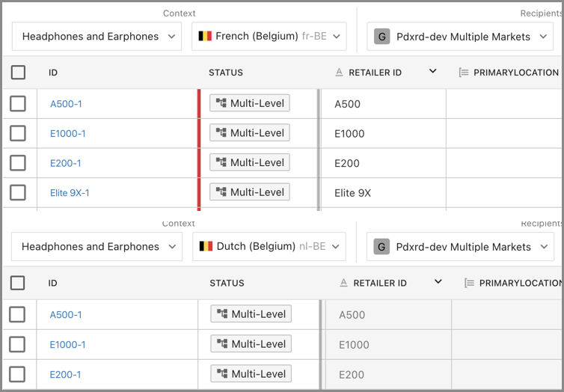The image size is (564, 392).
Task: Expand the RETAILER ID column chevron in the Dutch (Belgium) table
Action: click(438, 282)
